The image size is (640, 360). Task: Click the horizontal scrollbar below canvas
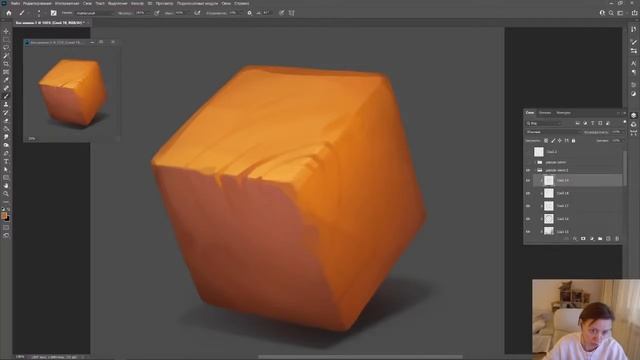click(360, 356)
